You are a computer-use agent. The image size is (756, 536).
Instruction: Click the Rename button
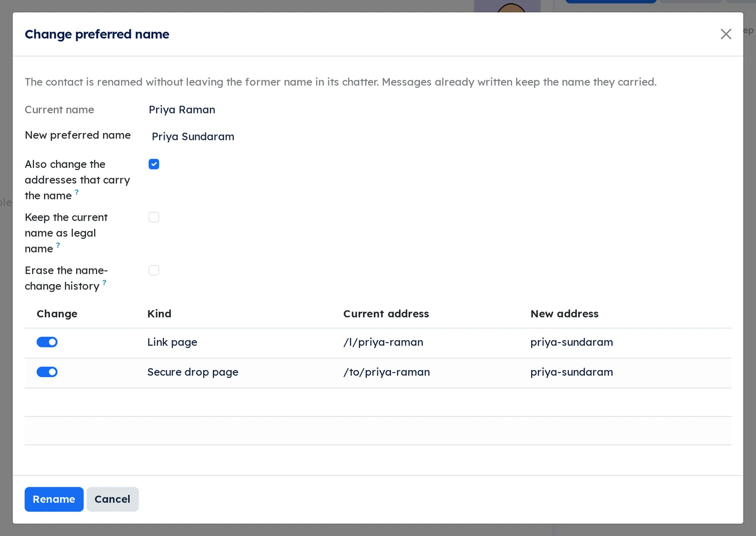click(54, 499)
